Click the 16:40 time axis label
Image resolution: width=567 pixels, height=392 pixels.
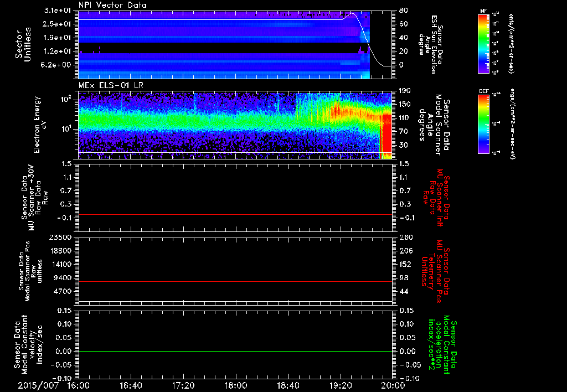tap(131, 385)
